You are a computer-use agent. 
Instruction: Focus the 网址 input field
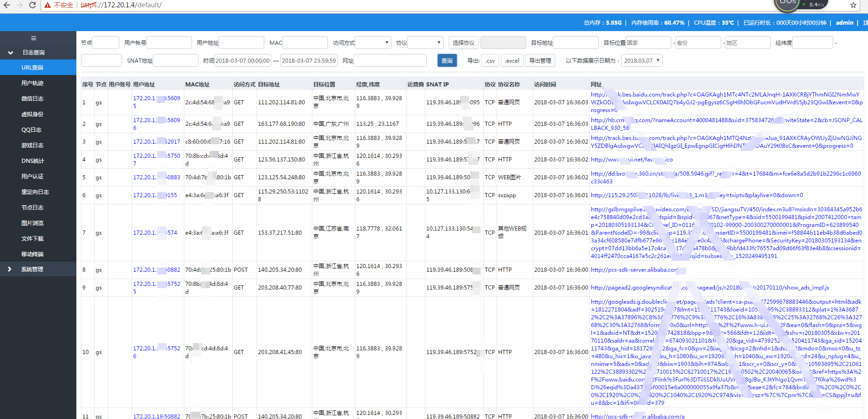(x=390, y=60)
